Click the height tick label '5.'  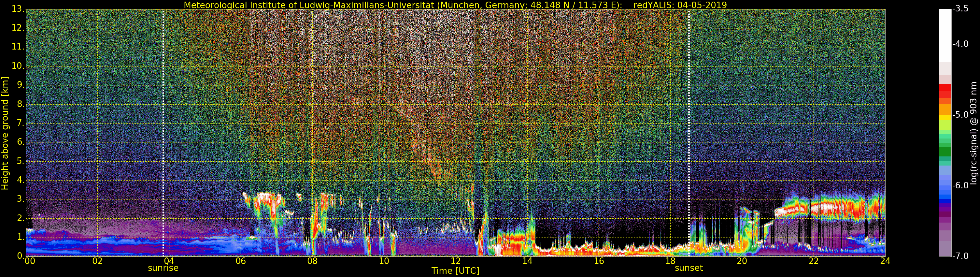point(21,161)
